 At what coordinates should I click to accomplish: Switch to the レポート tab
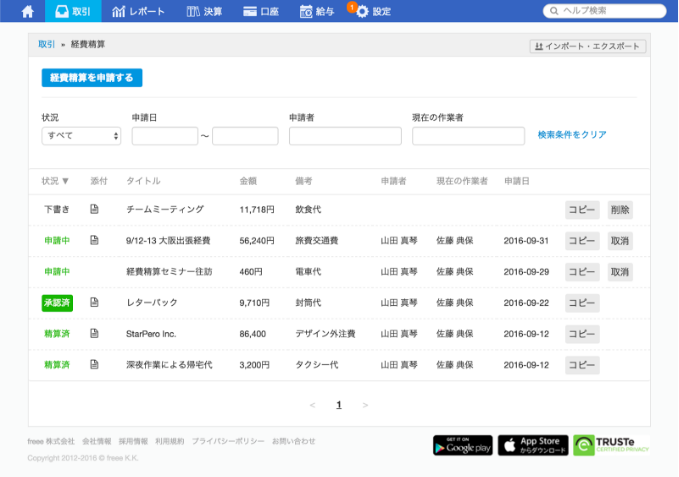tap(139, 11)
